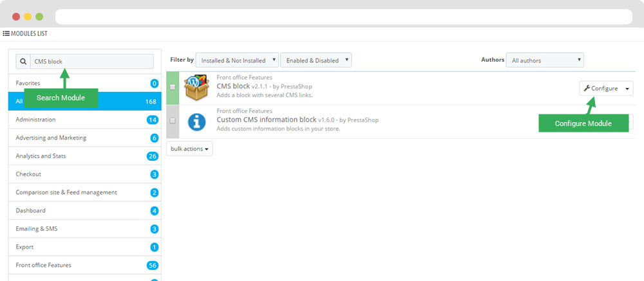Tick the CMS block module checkbox

tap(172, 87)
